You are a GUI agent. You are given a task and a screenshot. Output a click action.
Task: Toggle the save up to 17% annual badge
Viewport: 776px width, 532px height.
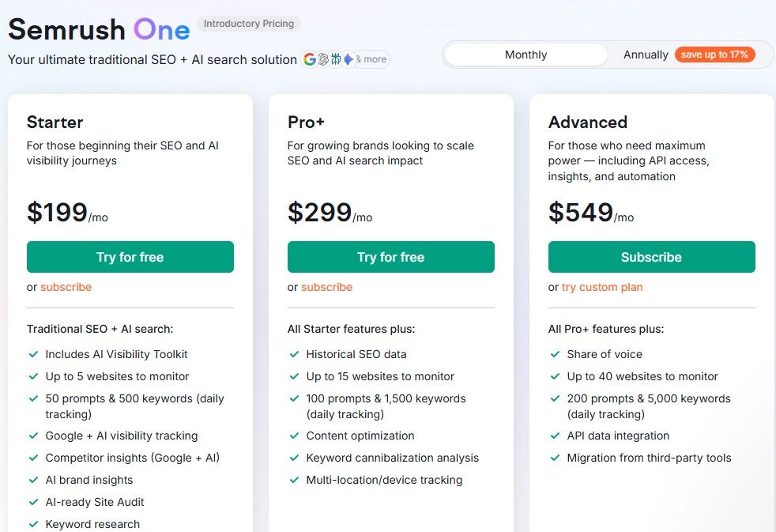point(715,55)
